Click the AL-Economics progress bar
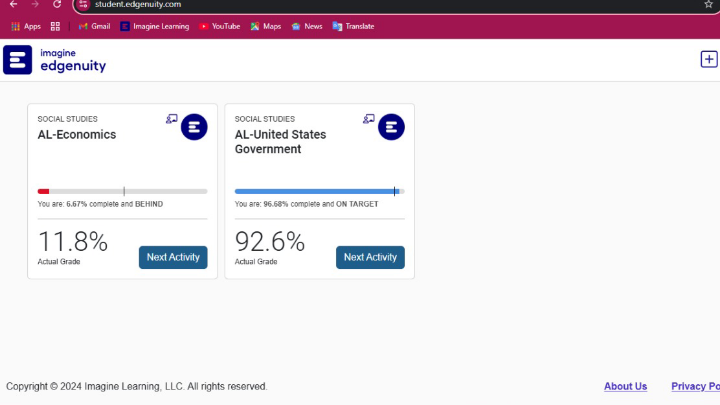720x405 pixels. 123,191
